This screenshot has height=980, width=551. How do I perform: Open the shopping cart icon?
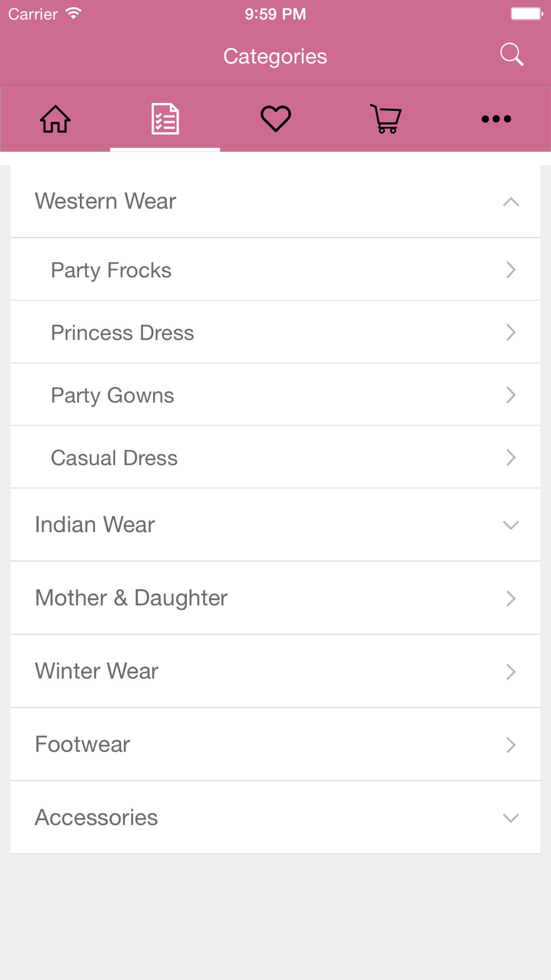click(386, 119)
